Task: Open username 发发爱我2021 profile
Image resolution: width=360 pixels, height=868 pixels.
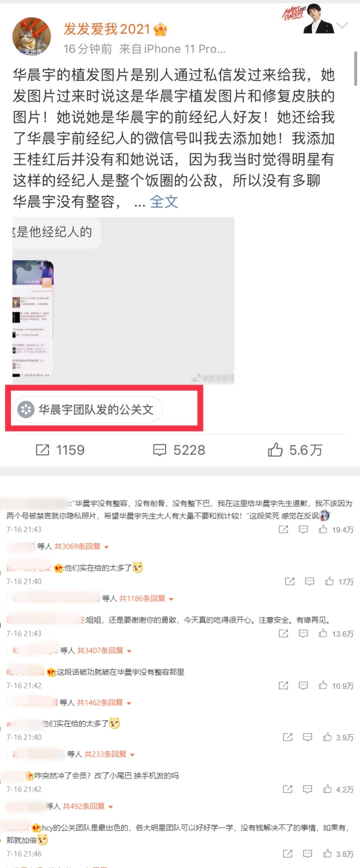Action: [x=107, y=29]
